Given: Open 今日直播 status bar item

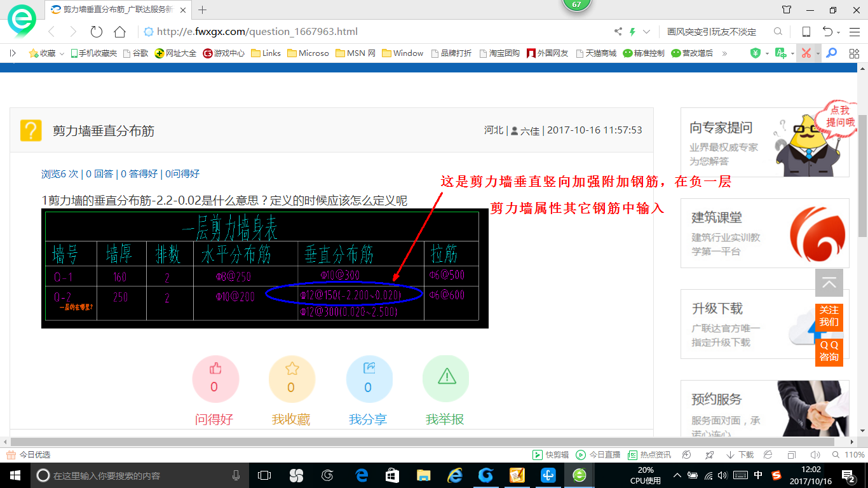Looking at the screenshot, I should tap(599, 455).
